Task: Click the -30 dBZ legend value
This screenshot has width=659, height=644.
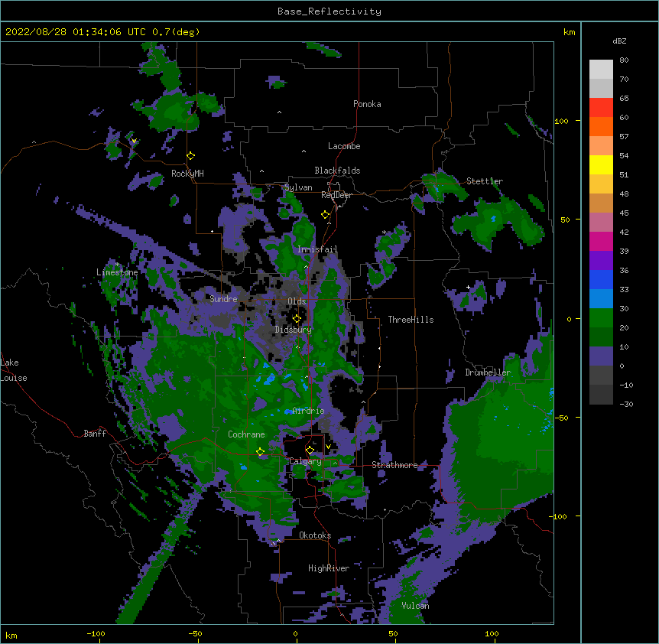Action: point(626,404)
